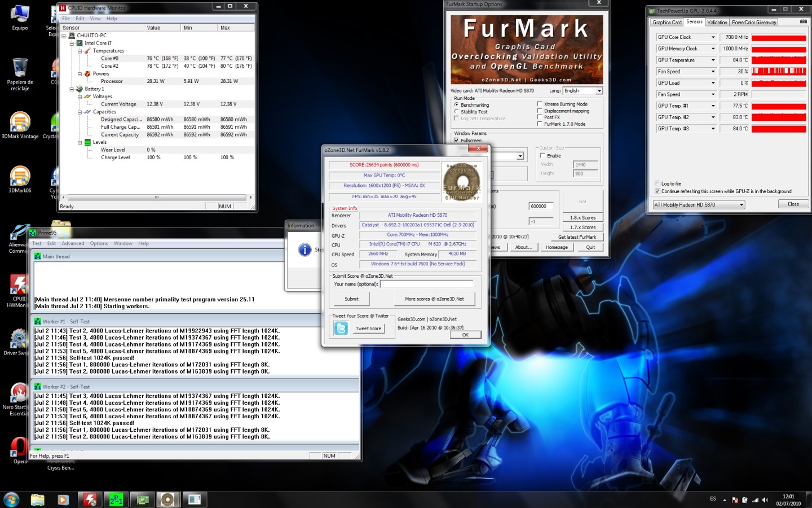The height and width of the screenshot is (508, 812).
Task: Switch to GPU-Z taskbar button
Action: point(142,500)
